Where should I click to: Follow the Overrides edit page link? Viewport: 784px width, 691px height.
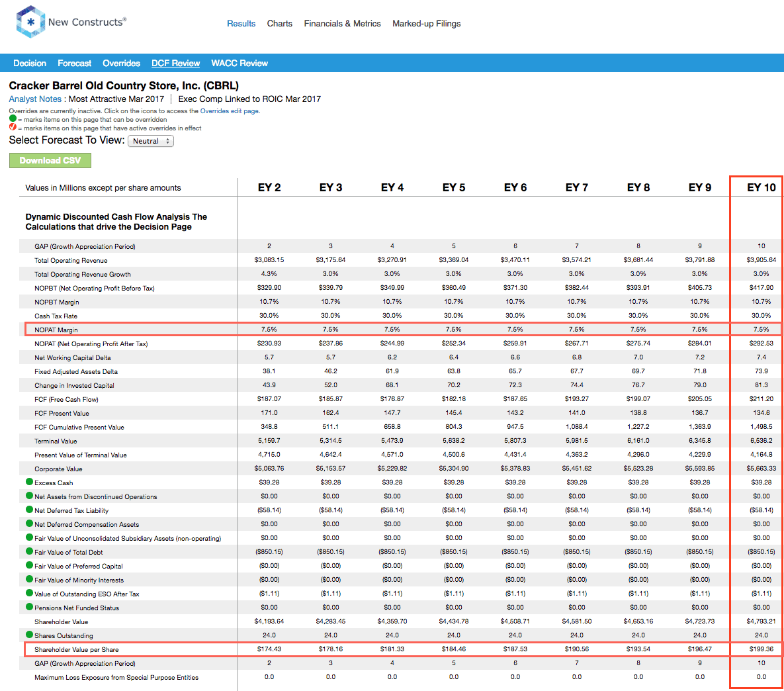pos(229,111)
